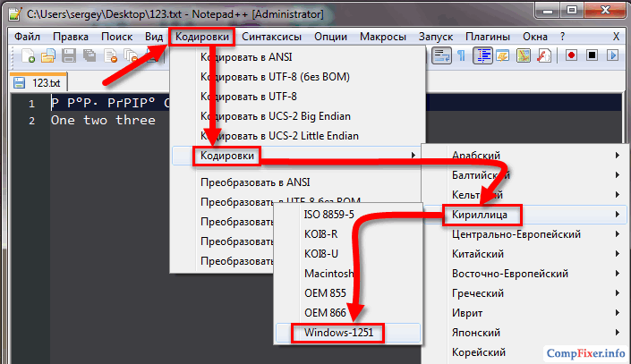This screenshot has height=364, width=631.
Task: Expand the Центрально-Европейский submenu arrow
Action: point(618,234)
